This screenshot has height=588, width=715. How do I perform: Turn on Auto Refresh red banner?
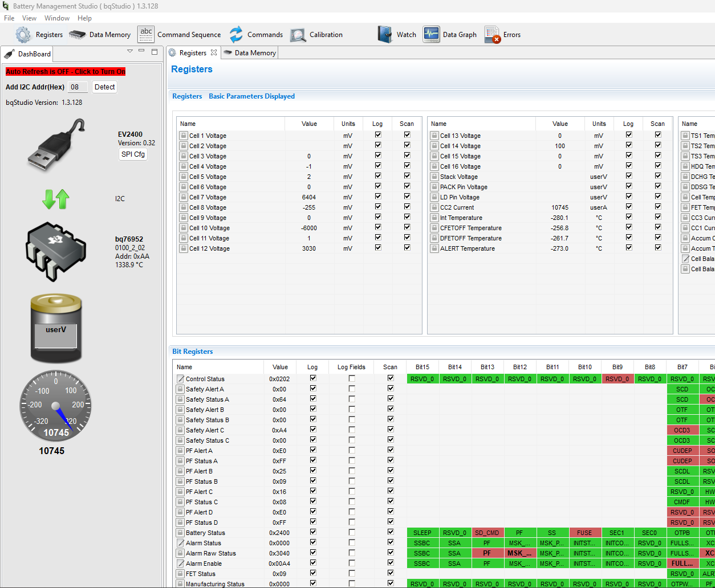66,72
